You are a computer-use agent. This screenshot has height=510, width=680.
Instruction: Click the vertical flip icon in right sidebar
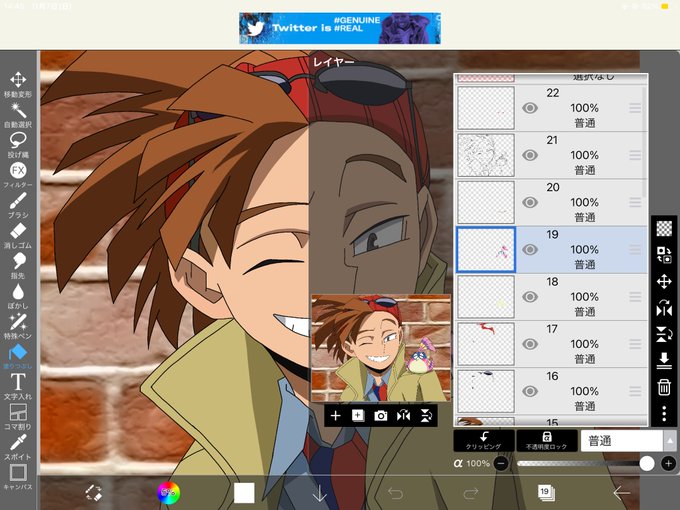(x=664, y=334)
